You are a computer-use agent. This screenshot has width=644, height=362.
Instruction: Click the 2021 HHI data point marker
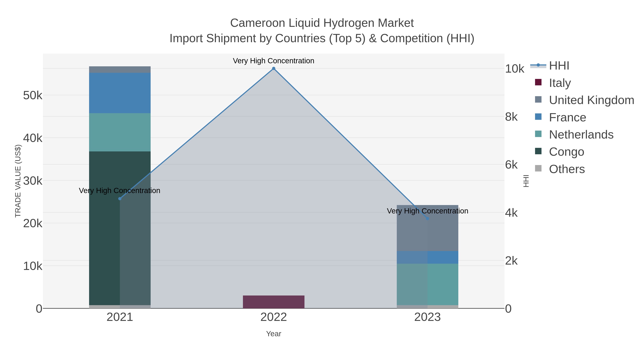pos(120,199)
